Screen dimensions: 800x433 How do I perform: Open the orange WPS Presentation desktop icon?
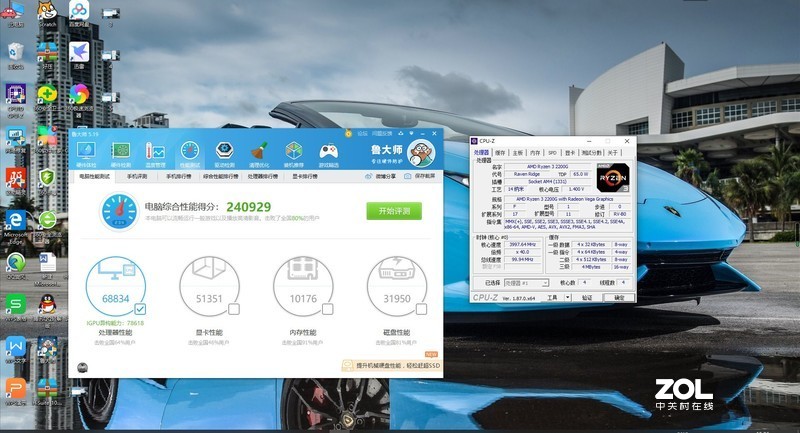click(16, 388)
